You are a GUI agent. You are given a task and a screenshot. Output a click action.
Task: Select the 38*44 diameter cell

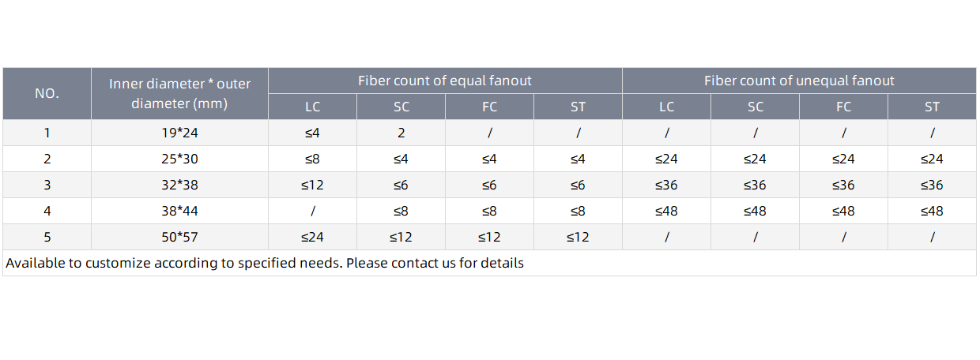click(180, 211)
